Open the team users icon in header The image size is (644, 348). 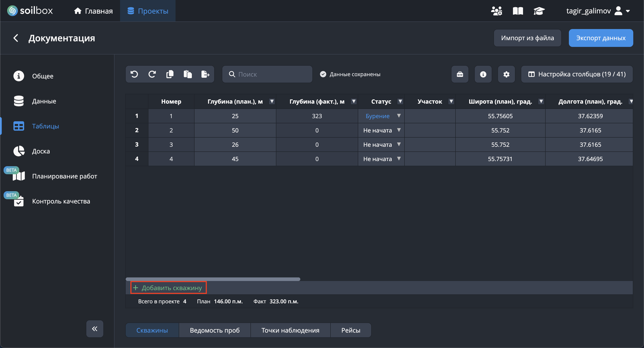tap(496, 11)
